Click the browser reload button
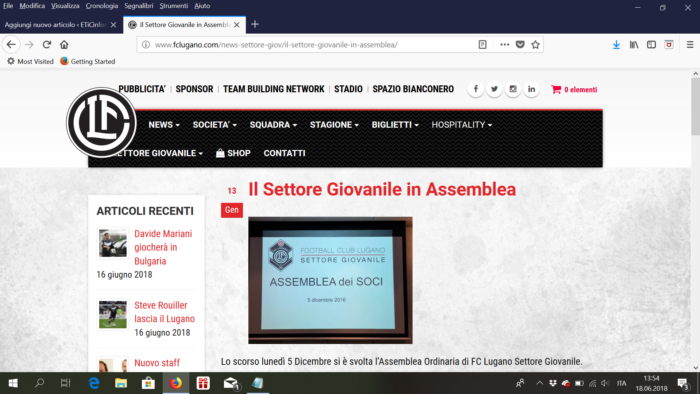The height and width of the screenshot is (394, 700). 47,45
